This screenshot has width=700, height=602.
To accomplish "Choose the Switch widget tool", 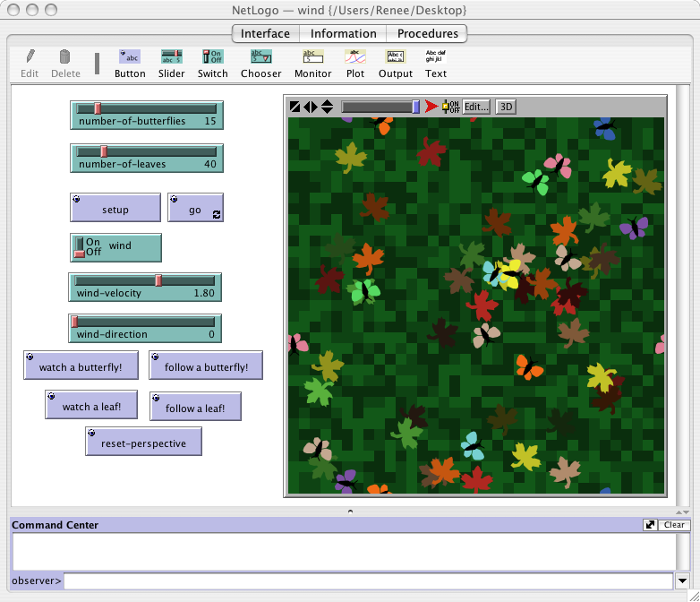I will point(212,64).
